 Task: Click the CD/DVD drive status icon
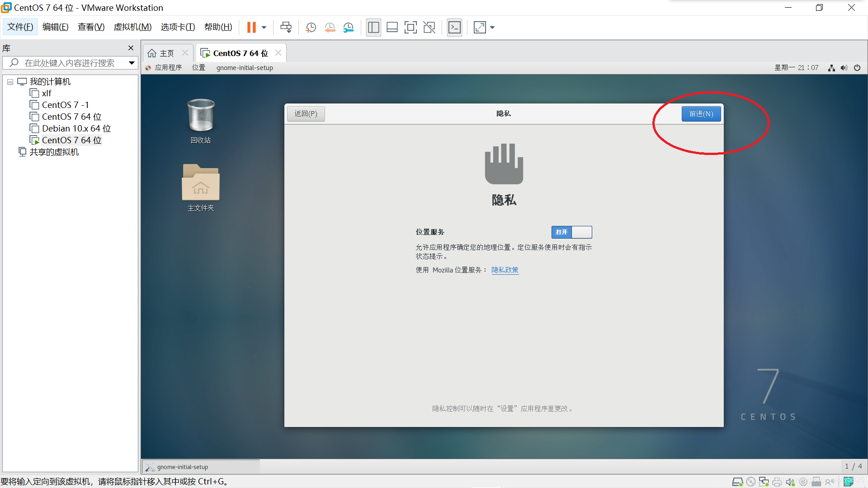(751, 482)
